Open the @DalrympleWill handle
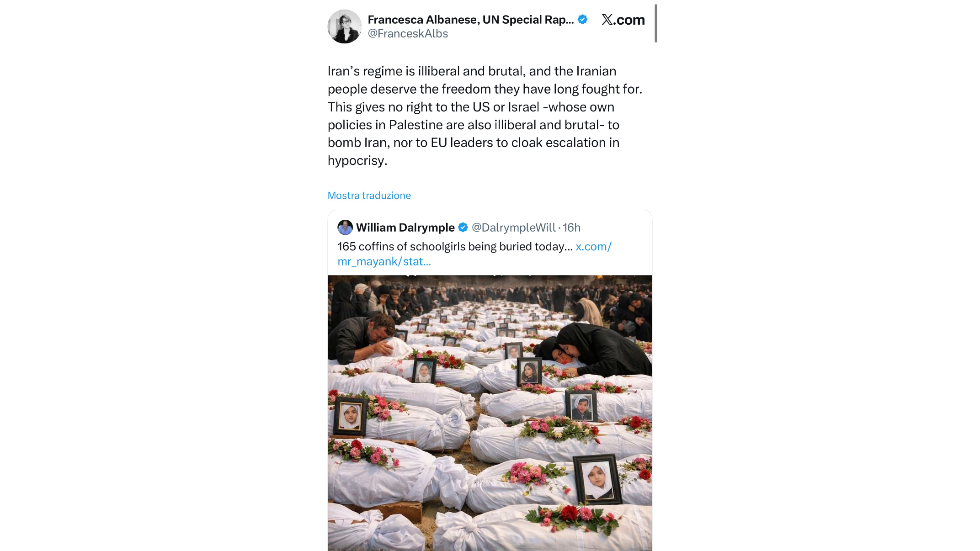 tap(513, 228)
